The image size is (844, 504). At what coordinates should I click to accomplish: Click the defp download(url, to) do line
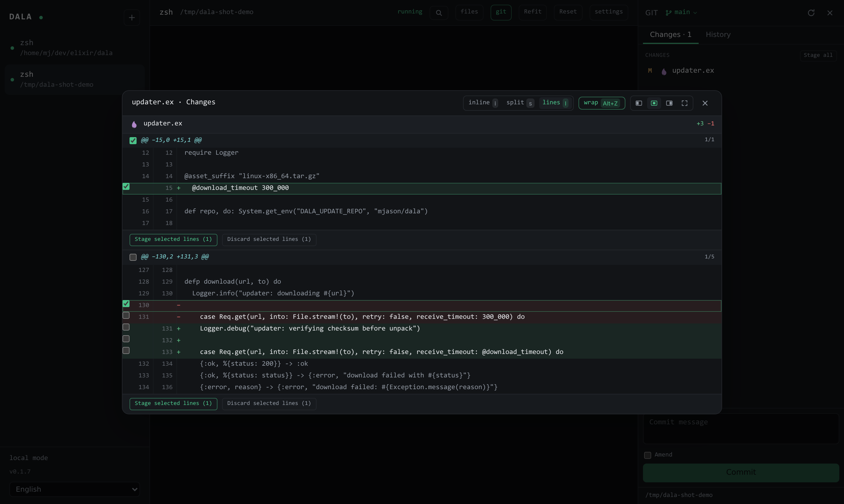point(233,282)
